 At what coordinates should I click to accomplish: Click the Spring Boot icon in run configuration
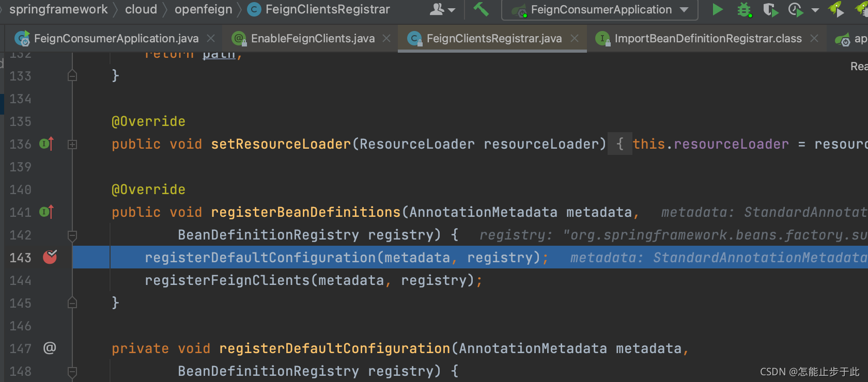coord(519,10)
